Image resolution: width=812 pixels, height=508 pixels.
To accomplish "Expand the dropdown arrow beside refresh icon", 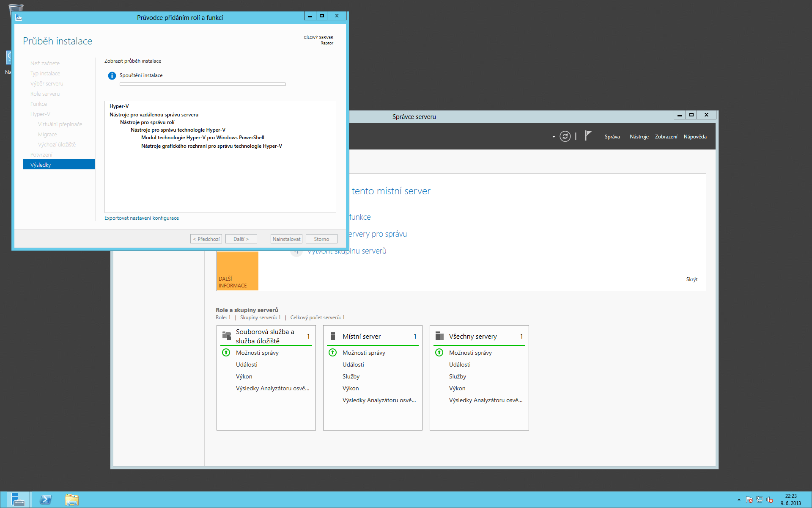I will (x=554, y=137).
